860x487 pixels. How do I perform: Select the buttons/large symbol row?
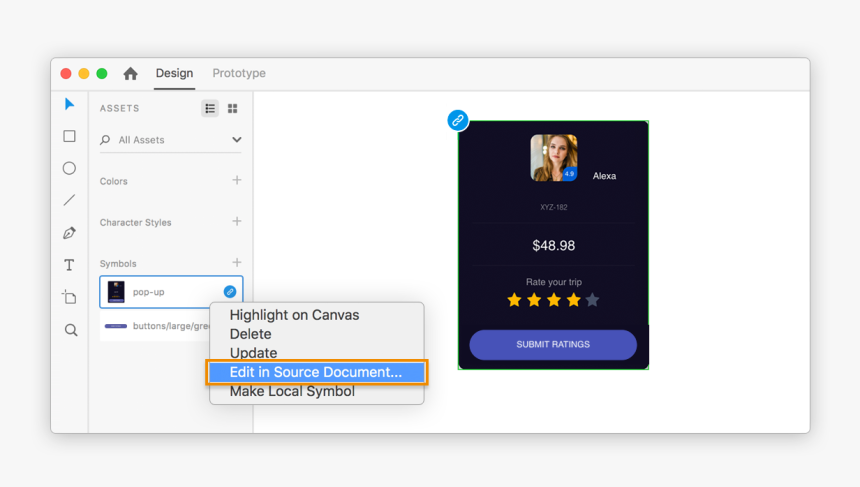click(156, 326)
